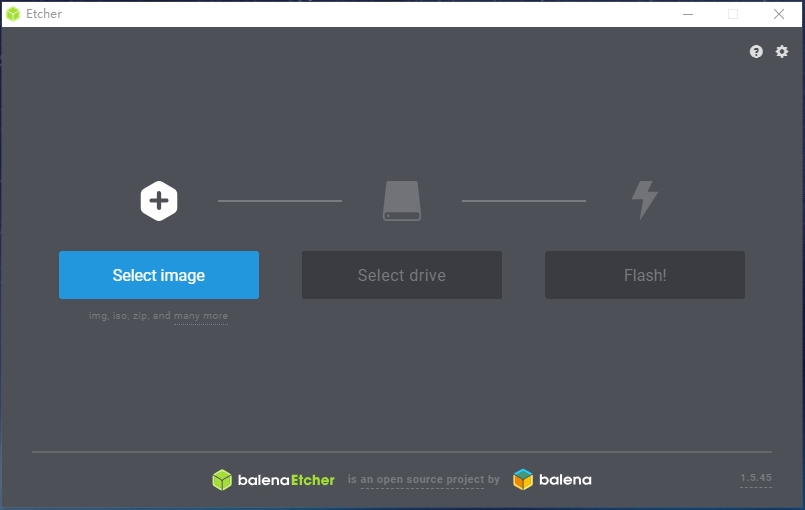This screenshot has height=510, width=805.
Task: Hit the Flash! button
Action: pyautogui.click(x=645, y=275)
